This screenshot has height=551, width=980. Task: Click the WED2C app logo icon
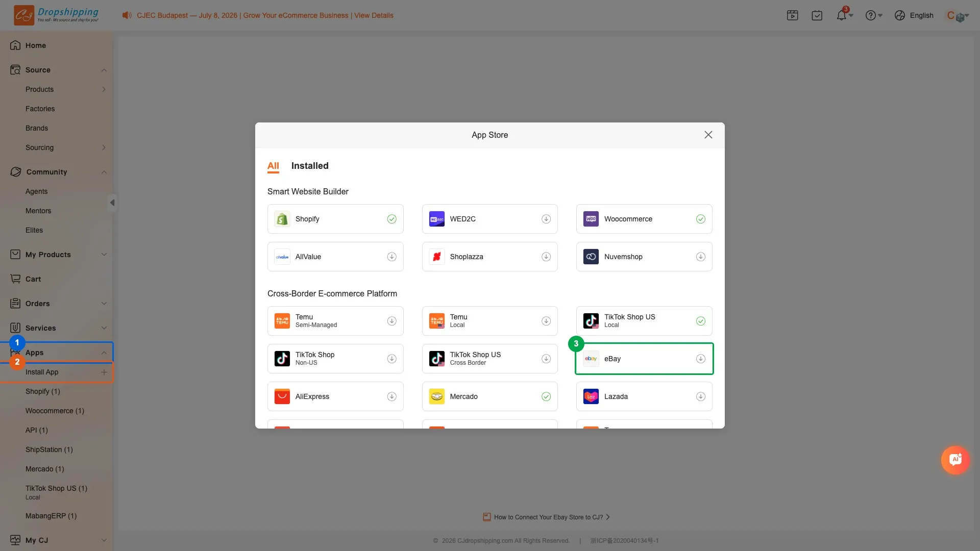tap(437, 219)
